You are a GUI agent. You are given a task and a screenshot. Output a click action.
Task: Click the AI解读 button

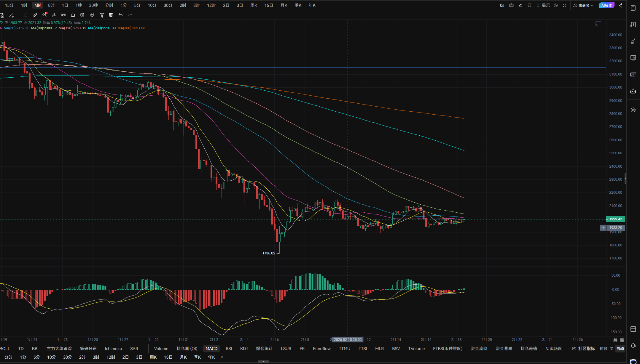pyautogui.click(x=606, y=5)
